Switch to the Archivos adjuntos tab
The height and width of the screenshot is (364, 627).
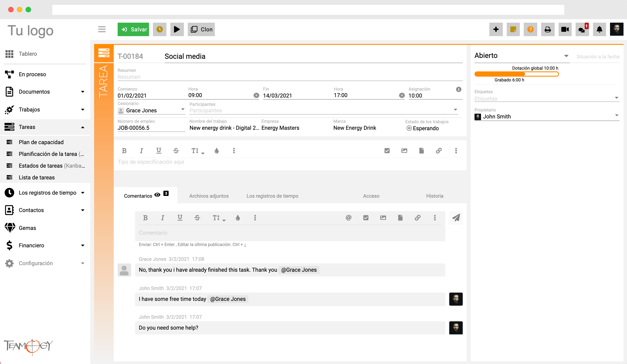209,196
